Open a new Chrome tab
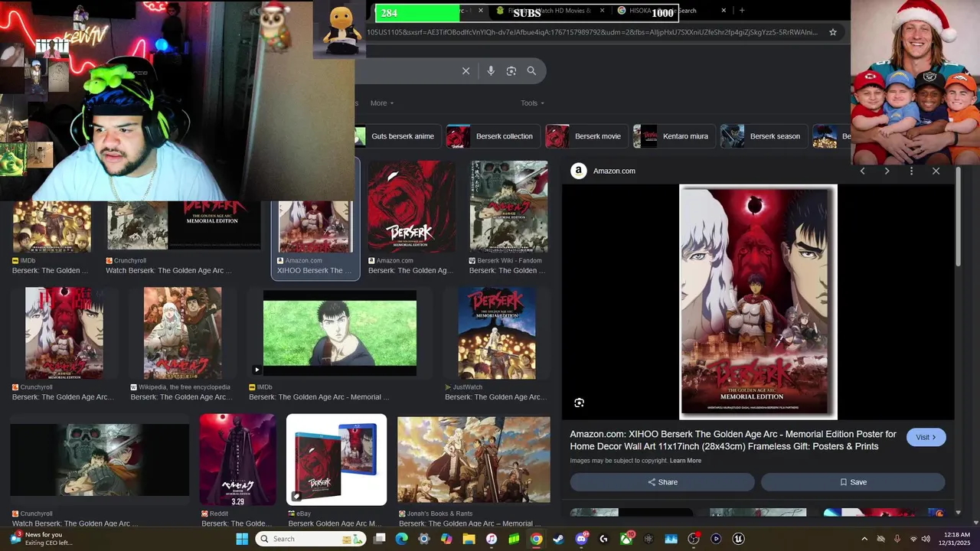The image size is (980, 551). 741,11
